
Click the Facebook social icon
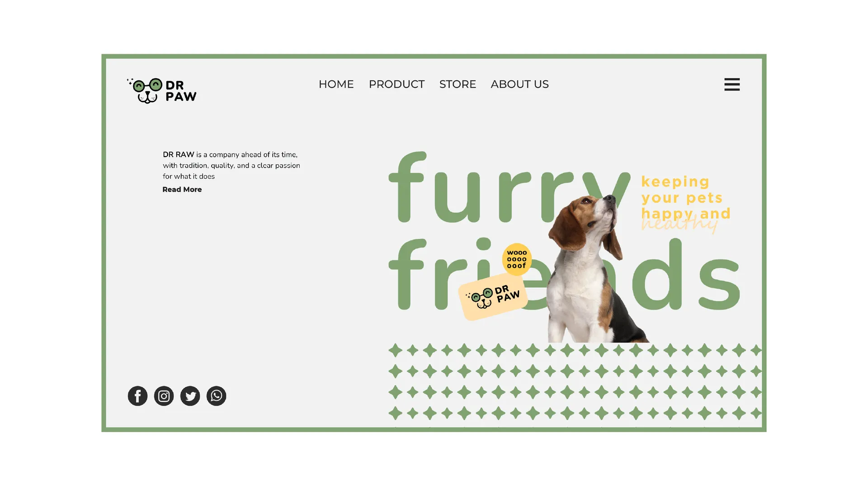coord(137,396)
